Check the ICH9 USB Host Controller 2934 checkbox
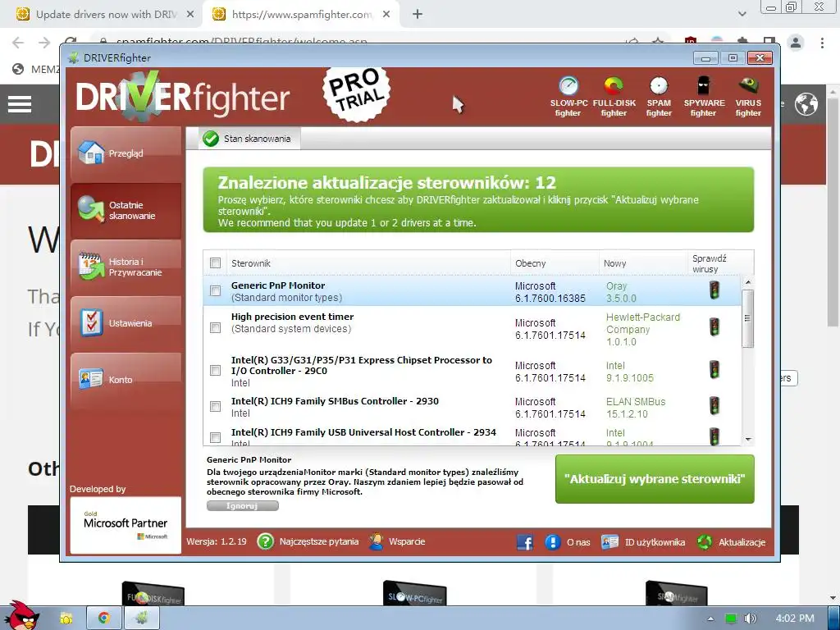The height and width of the screenshot is (630, 840). click(216, 438)
